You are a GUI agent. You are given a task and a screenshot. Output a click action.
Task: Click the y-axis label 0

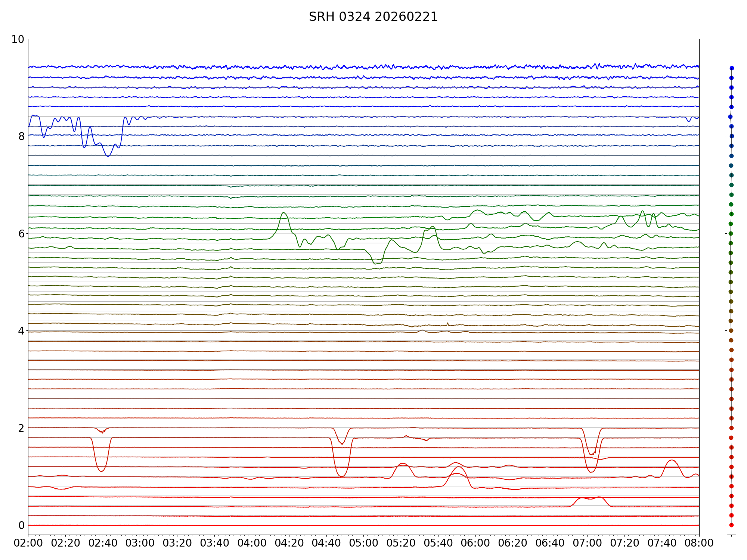[21, 525]
